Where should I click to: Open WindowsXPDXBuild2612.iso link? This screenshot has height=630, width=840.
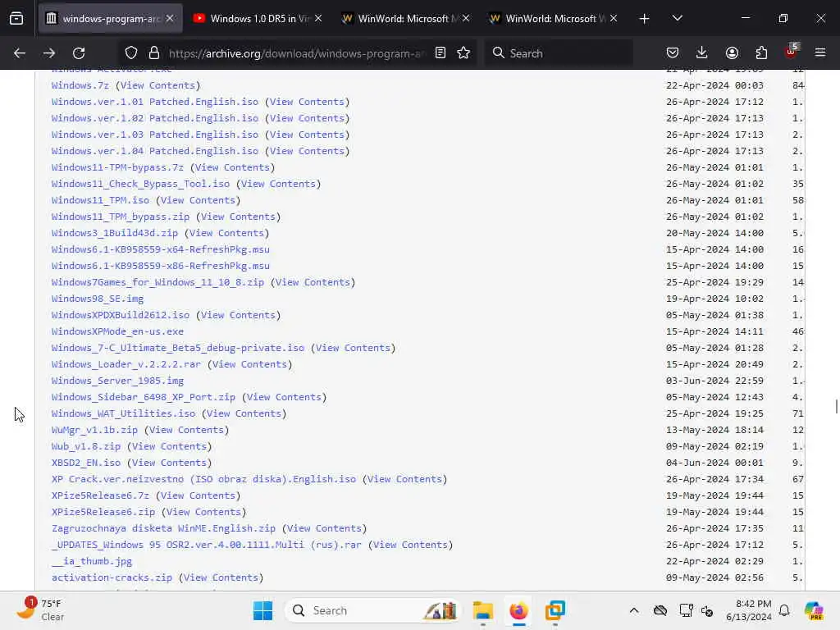[x=121, y=315]
